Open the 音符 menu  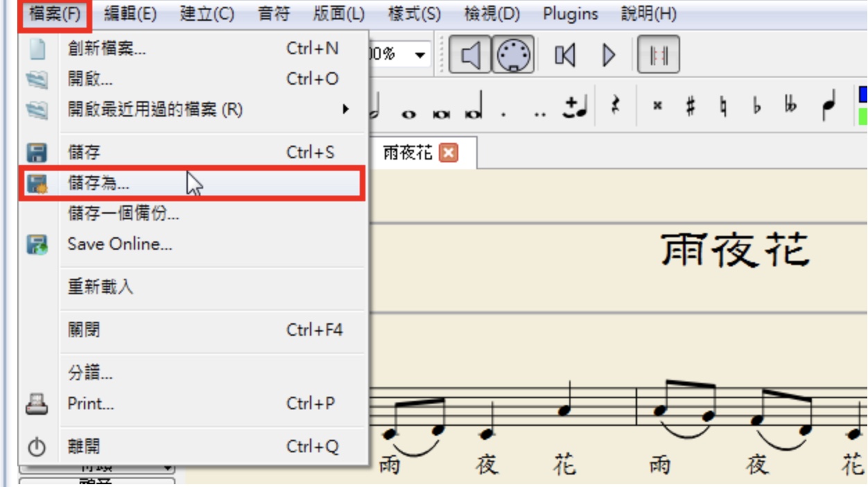274,14
